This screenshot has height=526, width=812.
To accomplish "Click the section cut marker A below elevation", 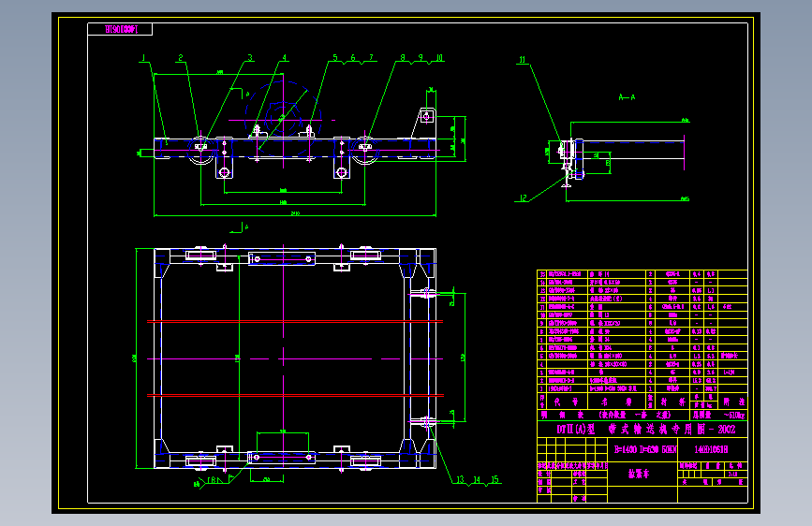I will [246, 226].
